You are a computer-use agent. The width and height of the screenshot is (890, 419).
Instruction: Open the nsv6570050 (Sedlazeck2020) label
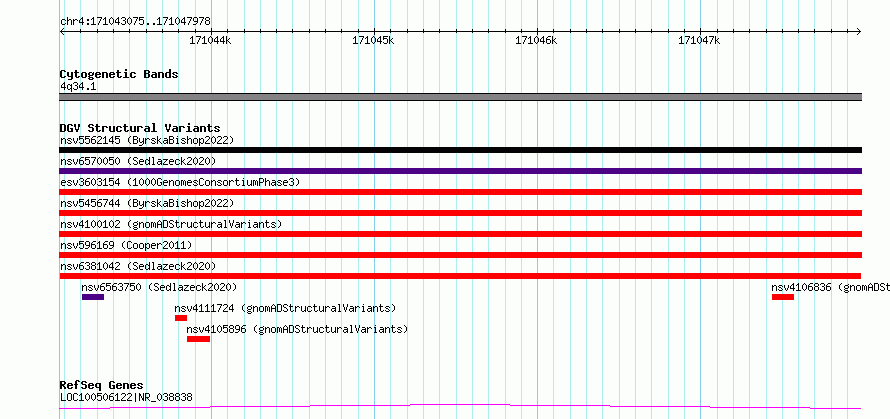click(138, 161)
